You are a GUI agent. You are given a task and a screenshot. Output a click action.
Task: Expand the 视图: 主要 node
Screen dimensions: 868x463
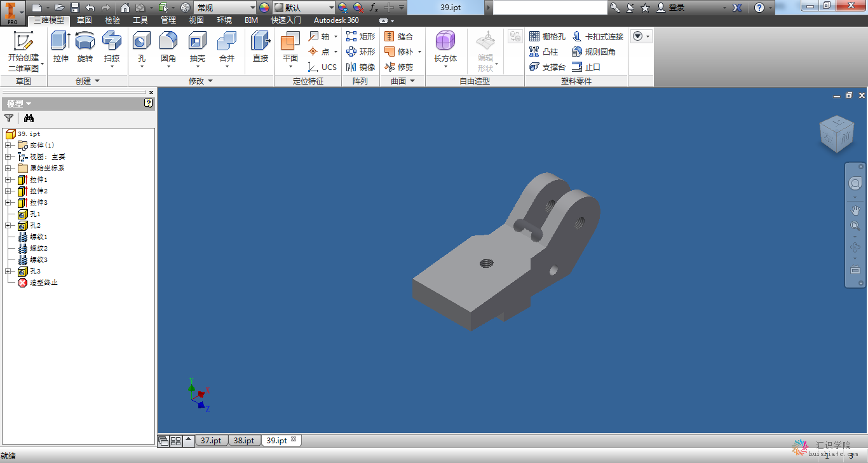pyautogui.click(x=8, y=156)
